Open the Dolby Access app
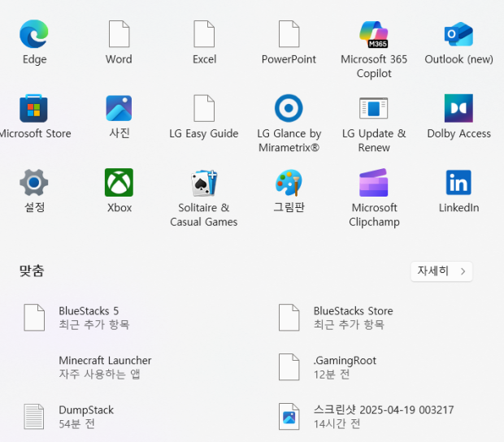The width and height of the screenshot is (504, 442). click(458, 108)
